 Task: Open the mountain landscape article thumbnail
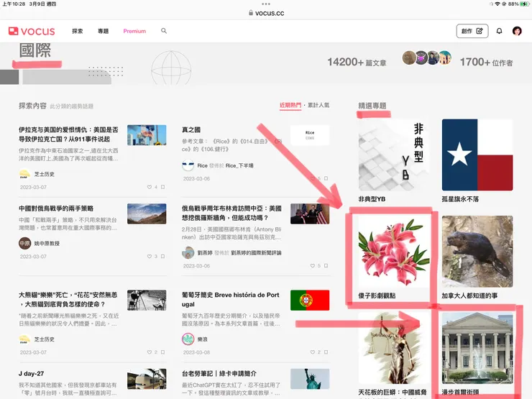pyautogui.click(x=147, y=214)
